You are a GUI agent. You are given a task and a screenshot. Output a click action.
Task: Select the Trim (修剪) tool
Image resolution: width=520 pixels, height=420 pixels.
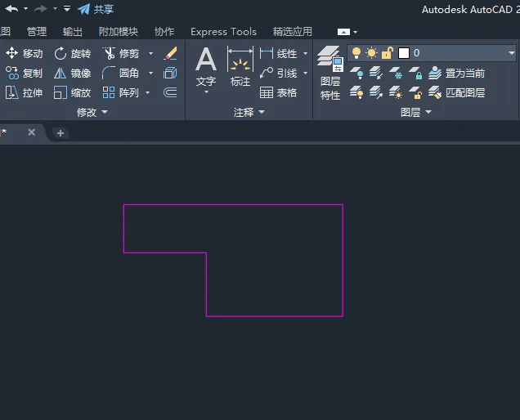[x=121, y=53]
